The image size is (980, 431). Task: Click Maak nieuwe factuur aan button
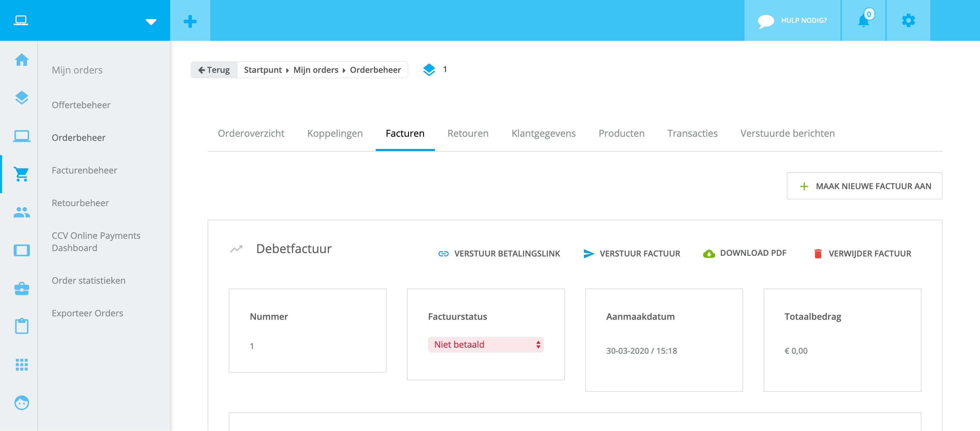tap(864, 186)
